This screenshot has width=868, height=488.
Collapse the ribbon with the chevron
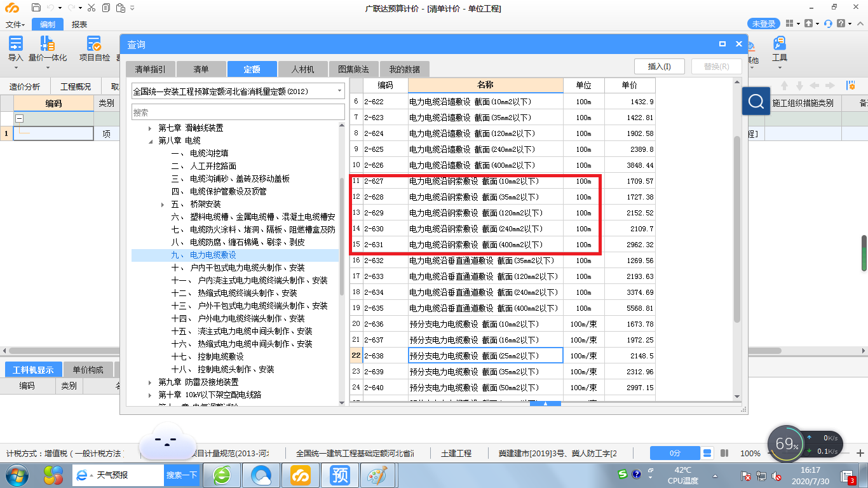[860, 24]
